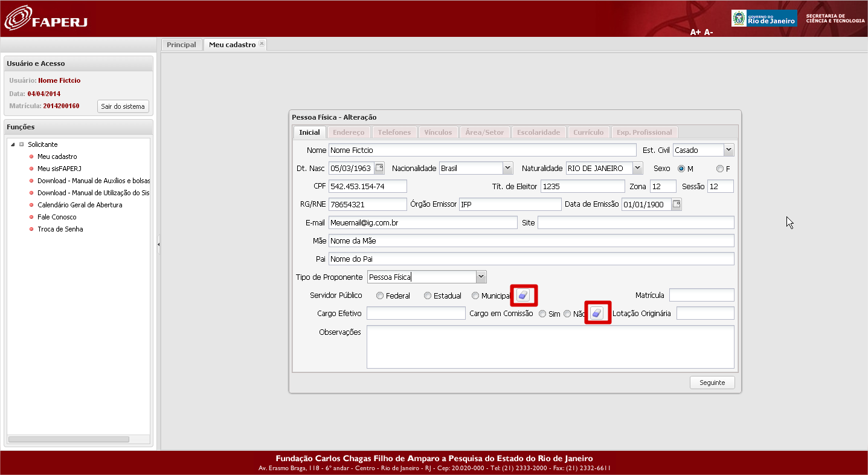The width and height of the screenshot is (868, 475).
Task: Open the Currículo form tab
Action: click(x=588, y=132)
